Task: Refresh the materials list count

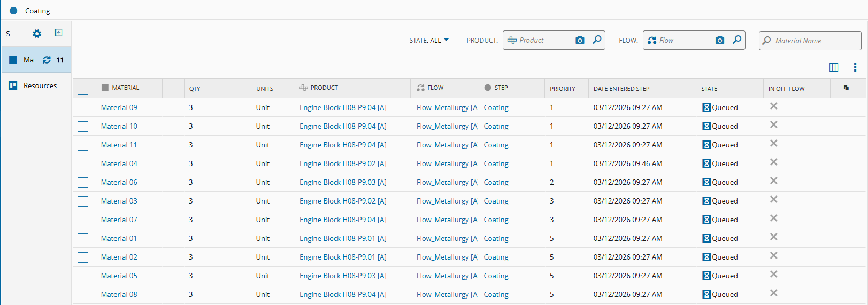Action: click(47, 60)
